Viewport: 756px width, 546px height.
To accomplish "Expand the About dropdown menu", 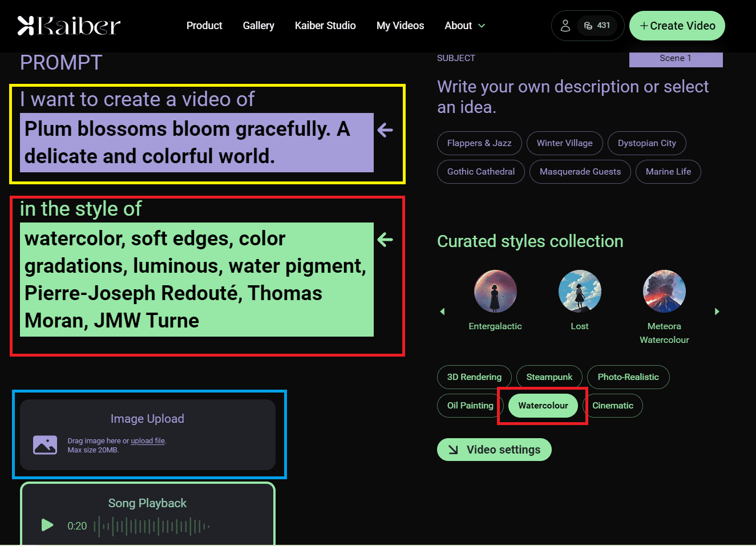I will 464,26.
